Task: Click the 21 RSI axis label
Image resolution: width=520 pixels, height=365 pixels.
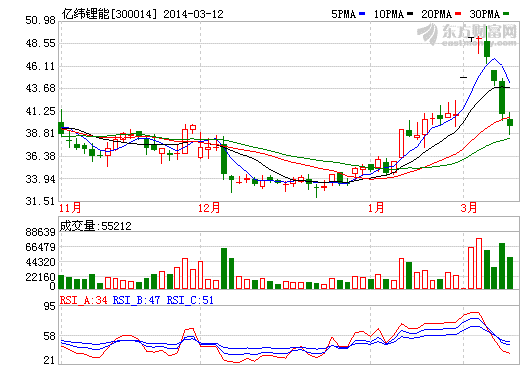Action: coord(50,360)
